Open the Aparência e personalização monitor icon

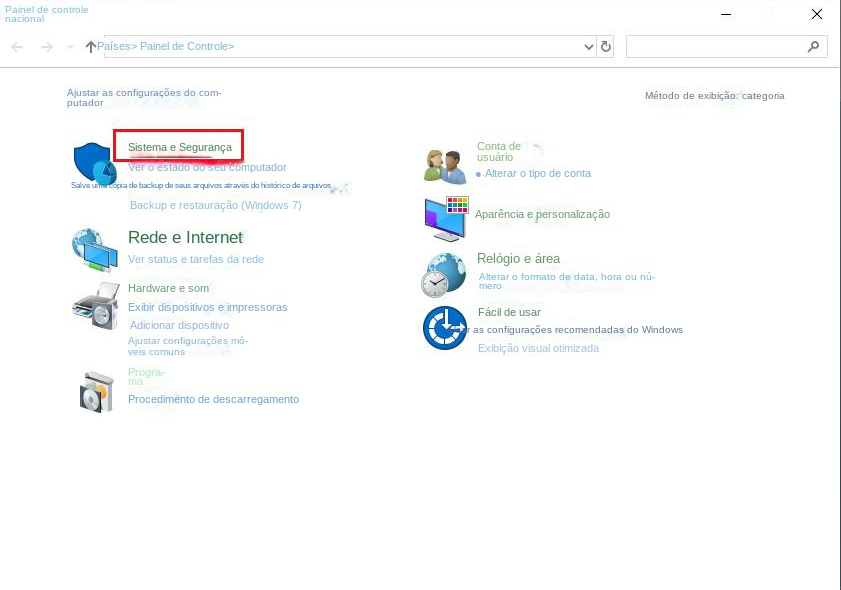tap(445, 218)
